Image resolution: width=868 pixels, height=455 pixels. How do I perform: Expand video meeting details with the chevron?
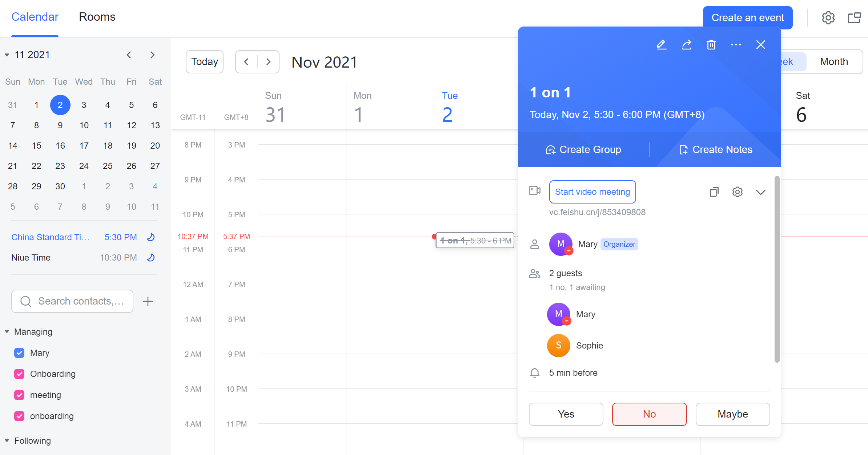pos(761,192)
